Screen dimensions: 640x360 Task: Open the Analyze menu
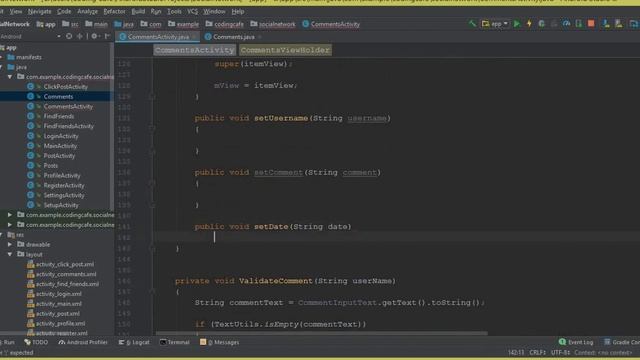click(87, 11)
